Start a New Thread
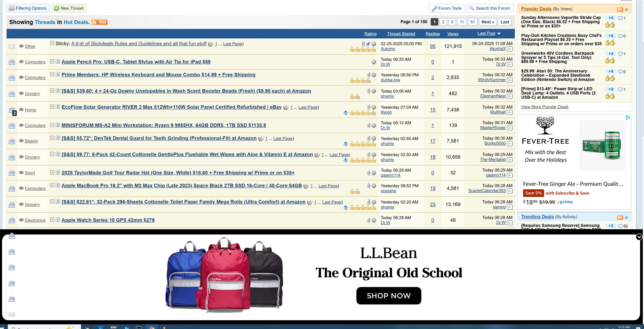Viewport: 644px width, 329px height. (x=69, y=8)
